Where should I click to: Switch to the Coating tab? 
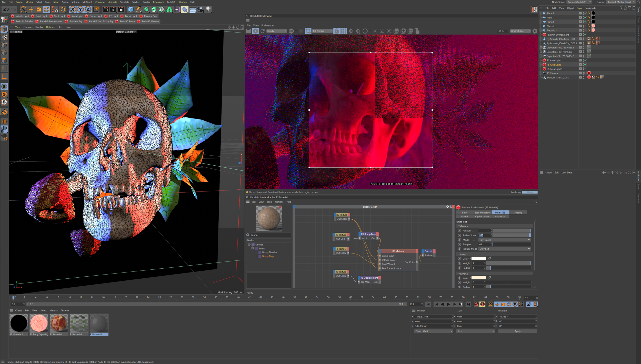pyautogui.click(x=518, y=213)
